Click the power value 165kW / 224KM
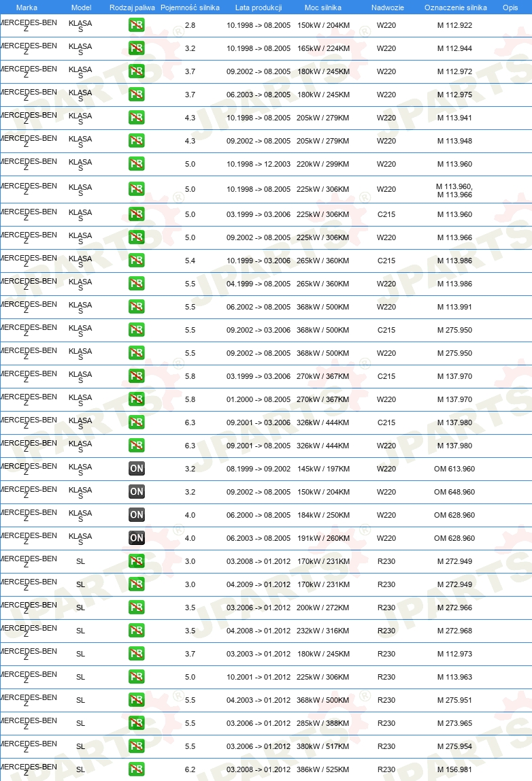The width and height of the screenshot is (532, 781). 323,48
